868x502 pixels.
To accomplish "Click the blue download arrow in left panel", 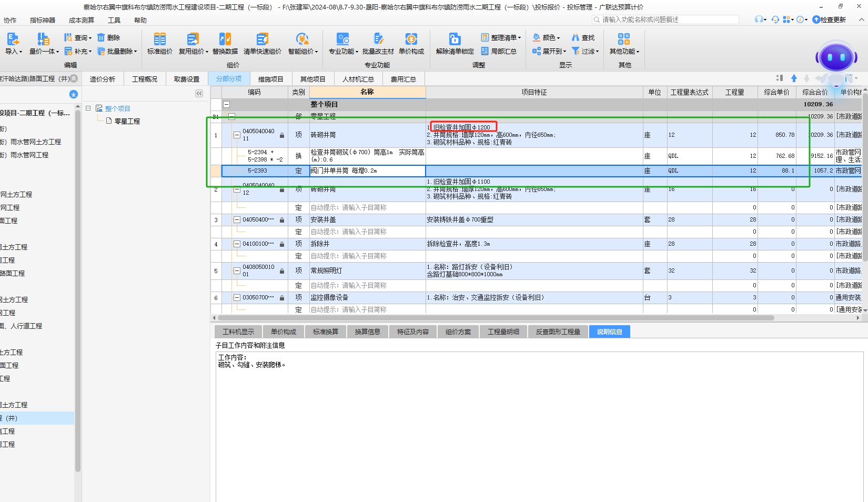I will click(74, 94).
